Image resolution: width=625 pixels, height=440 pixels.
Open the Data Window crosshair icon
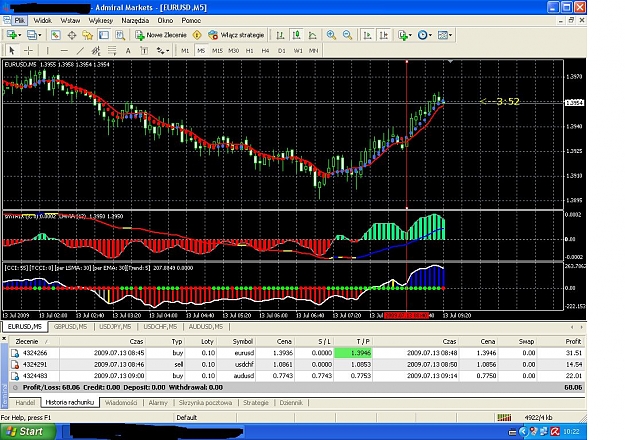tap(72, 35)
